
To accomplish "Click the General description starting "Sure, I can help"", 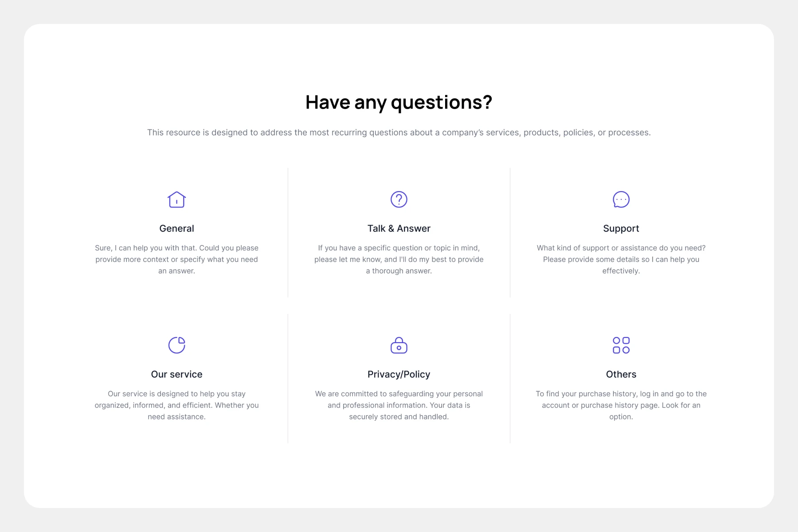I will (176, 259).
